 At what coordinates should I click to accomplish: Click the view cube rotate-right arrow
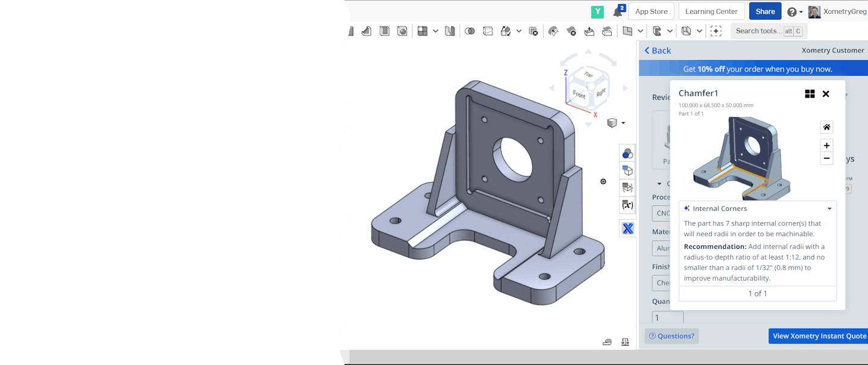point(625,88)
